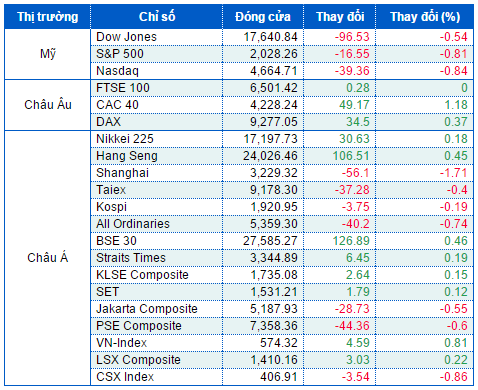
Task: Select the Đóng cửa column header
Action: 263,17
